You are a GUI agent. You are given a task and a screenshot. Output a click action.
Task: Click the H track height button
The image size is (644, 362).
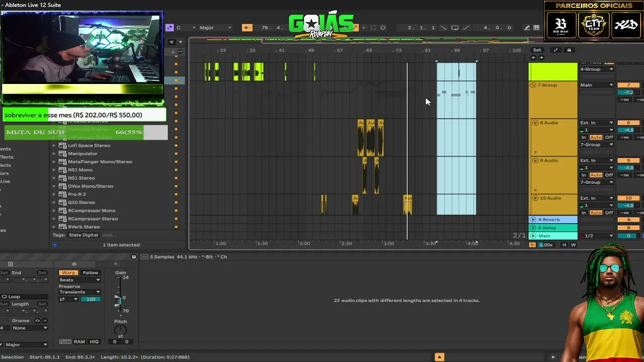point(564,245)
